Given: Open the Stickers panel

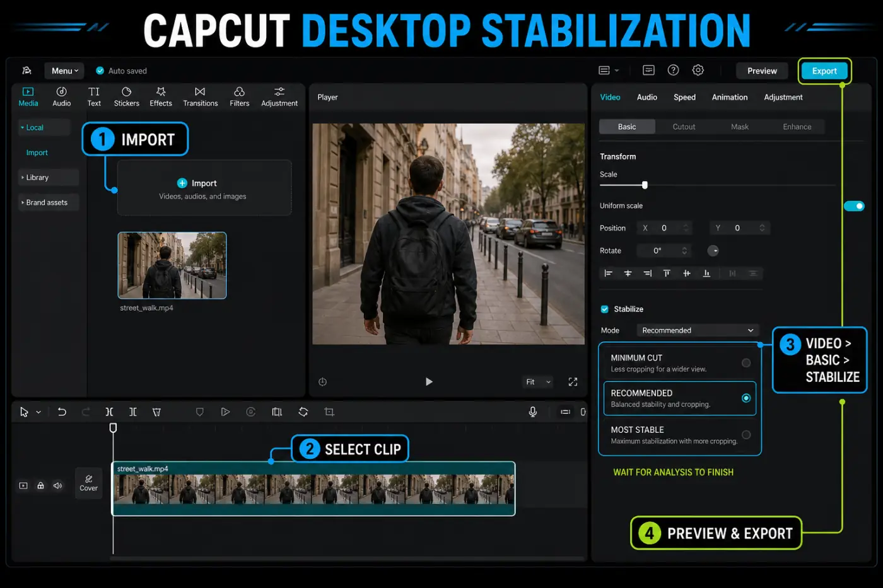Looking at the screenshot, I should [126, 96].
